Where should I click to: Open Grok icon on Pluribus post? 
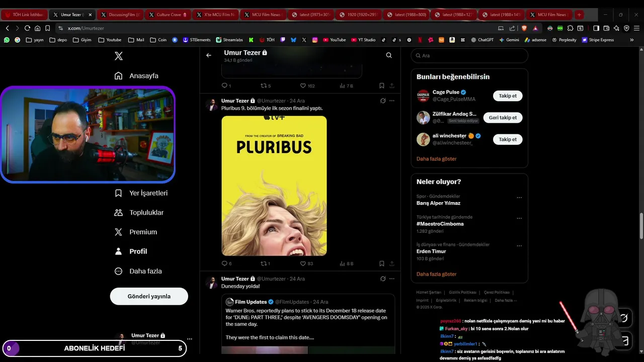click(x=383, y=101)
